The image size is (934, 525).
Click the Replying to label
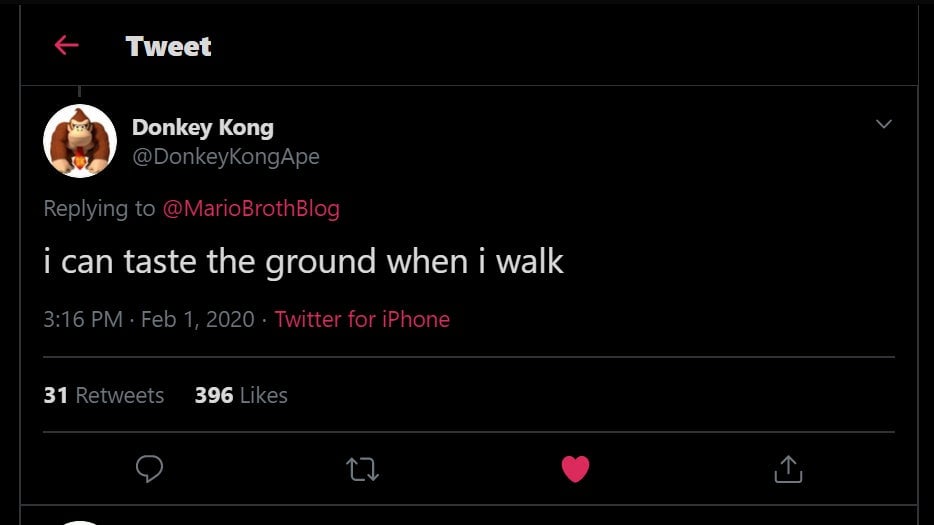click(100, 208)
